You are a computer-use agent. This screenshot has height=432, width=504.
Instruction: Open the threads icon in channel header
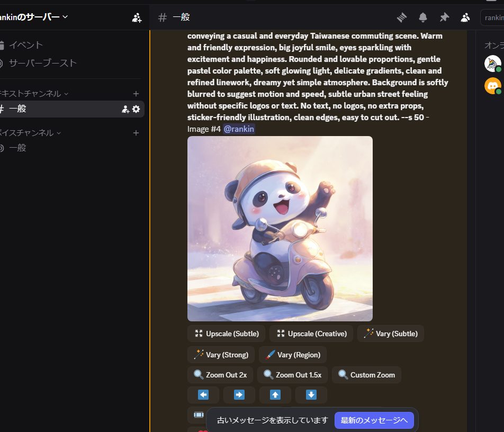pyautogui.click(x=402, y=17)
